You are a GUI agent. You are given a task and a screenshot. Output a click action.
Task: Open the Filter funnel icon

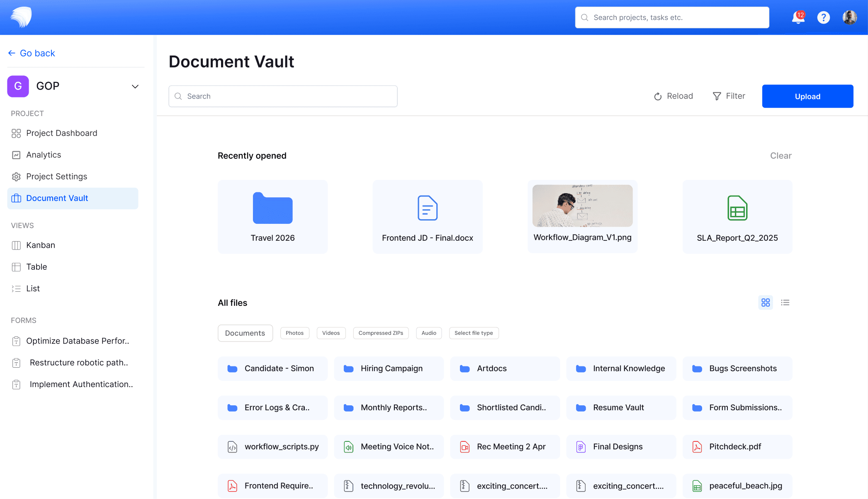tap(717, 96)
